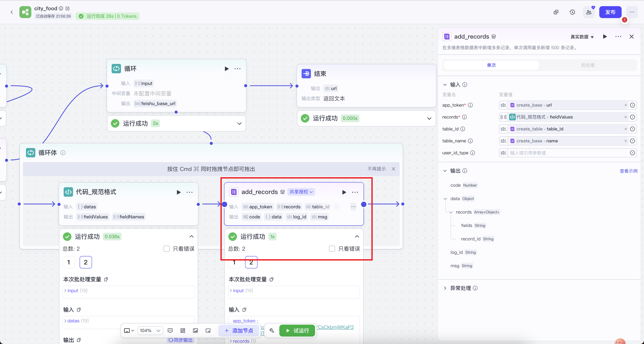Open the collaborators icon in top bar
Viewport: 644px width, 344px height.
pos(589,12)
